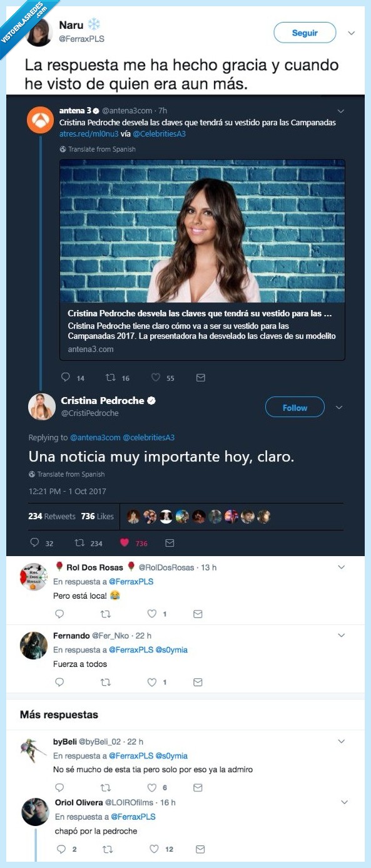Reply to the RolDosRosas comment
371x868 pixels.
point(59,614)
